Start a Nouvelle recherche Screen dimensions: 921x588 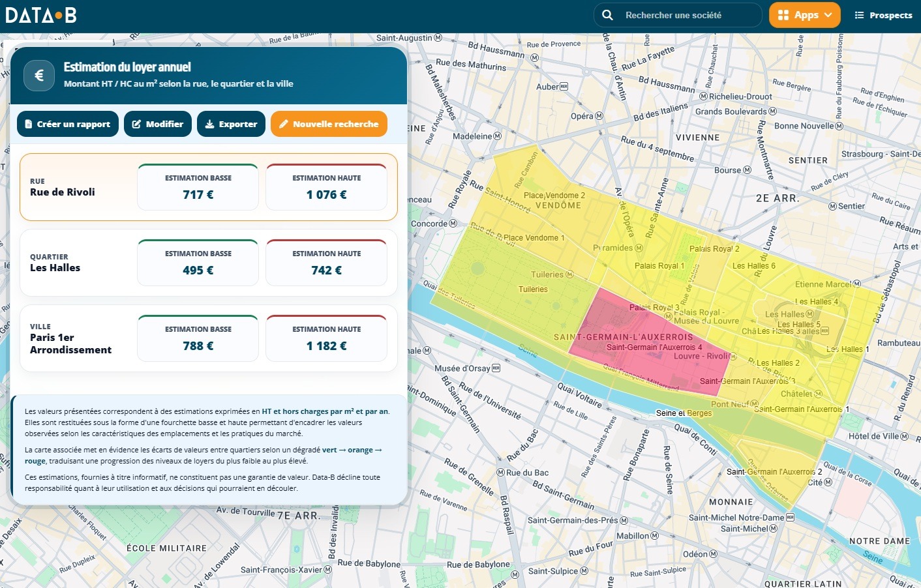pyautogui.click(x=329, y=124)
